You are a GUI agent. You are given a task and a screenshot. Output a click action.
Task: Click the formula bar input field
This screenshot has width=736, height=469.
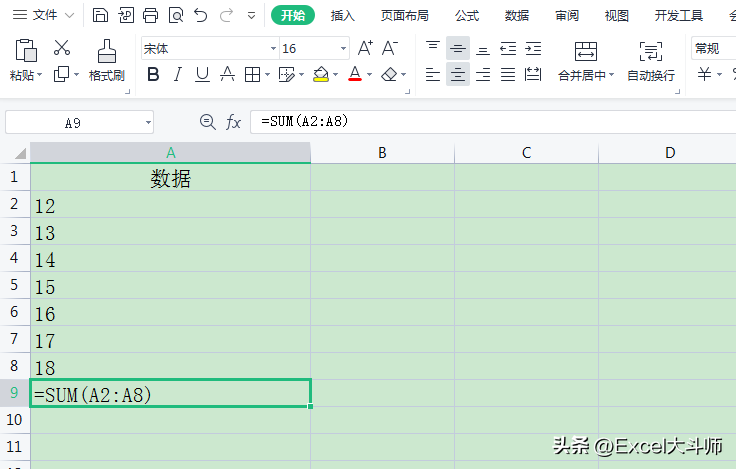(493, 122)
